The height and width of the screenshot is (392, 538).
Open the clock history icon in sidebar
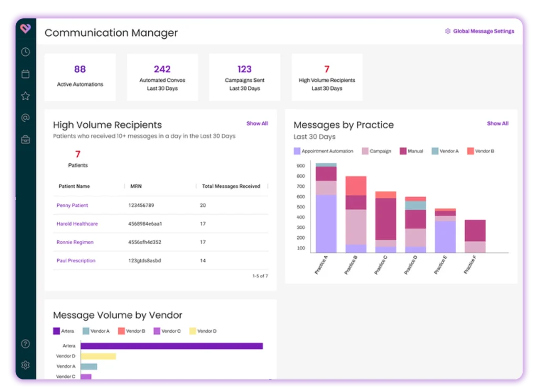click(x=25, y=52)
